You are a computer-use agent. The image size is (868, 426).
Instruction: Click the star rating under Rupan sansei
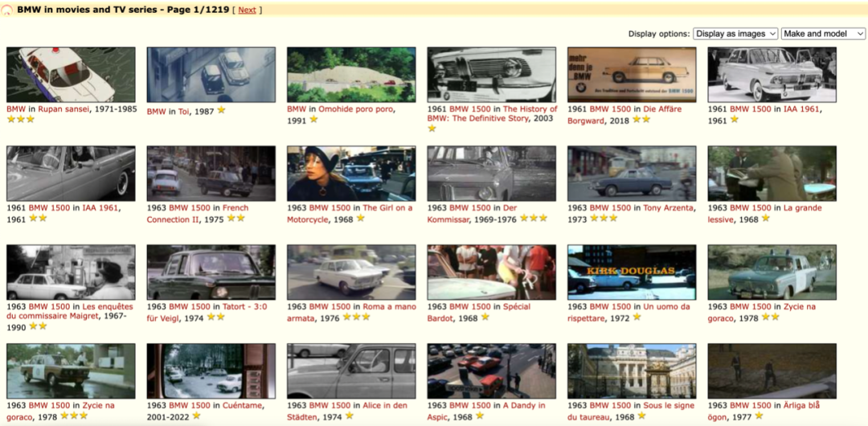[x=20, y=119]
